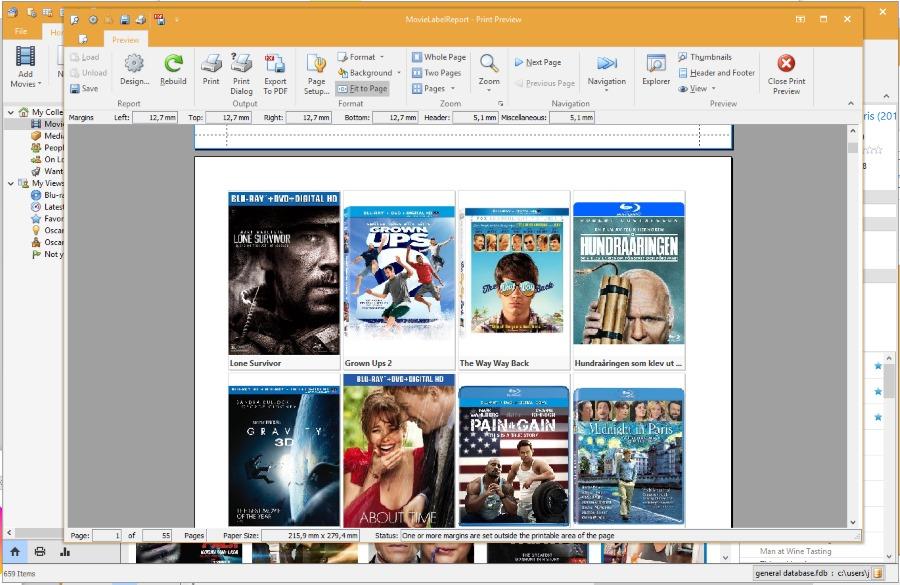Select the Midnight in Paris cover

coord(629,456)
